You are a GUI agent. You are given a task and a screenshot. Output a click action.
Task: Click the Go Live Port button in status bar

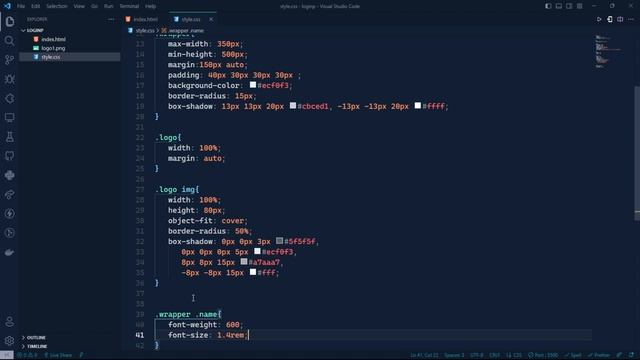(x=543, y=355)
